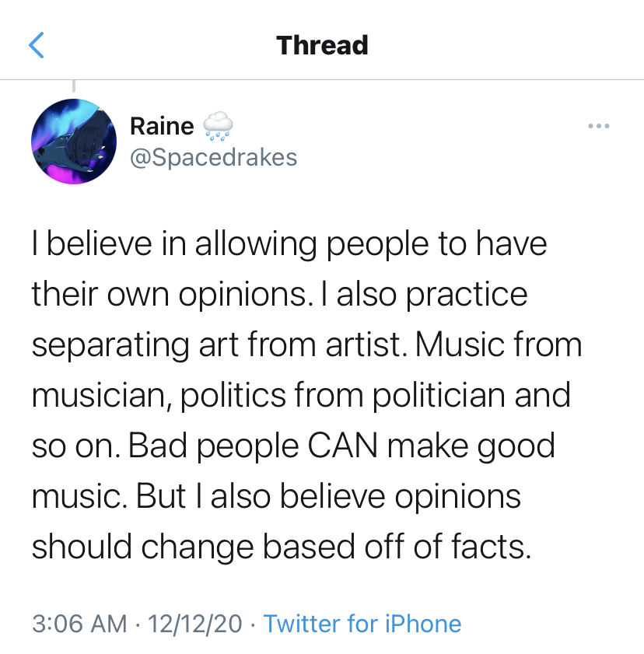Image resolution: width=644 pixels, height=654 pixels.
Task: Open Raine's profile picture
Action: pyautogui.click(x=74, y=142)
